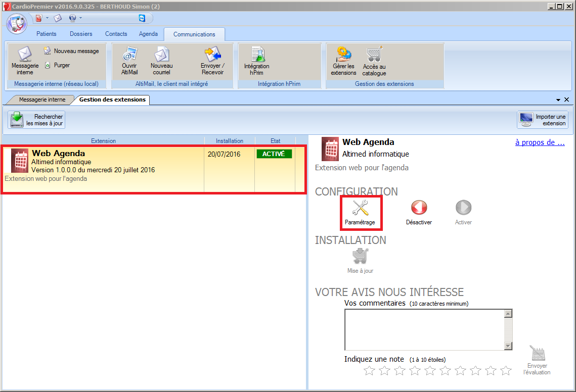
Task: Click the Purger messages icon
Action: (48, 65)
